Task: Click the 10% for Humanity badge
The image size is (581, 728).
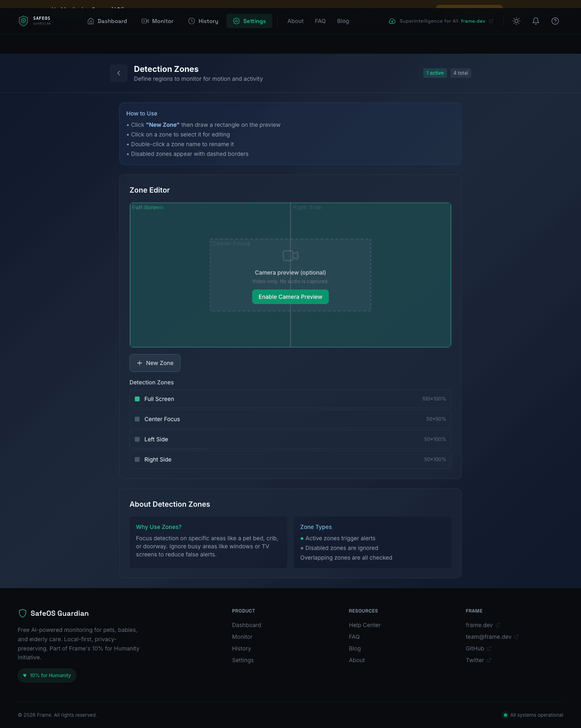Action: (47, 676)
